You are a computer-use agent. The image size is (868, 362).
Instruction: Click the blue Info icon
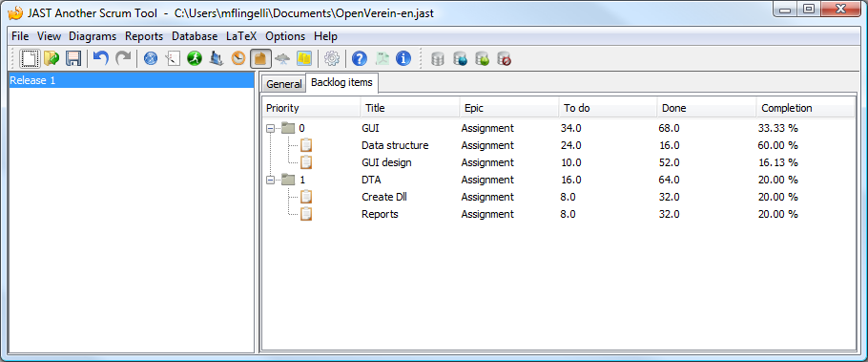[403, 58]
